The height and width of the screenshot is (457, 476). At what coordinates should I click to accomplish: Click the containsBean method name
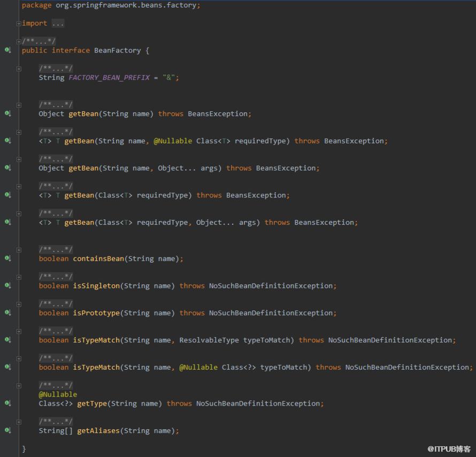point(98,258)
